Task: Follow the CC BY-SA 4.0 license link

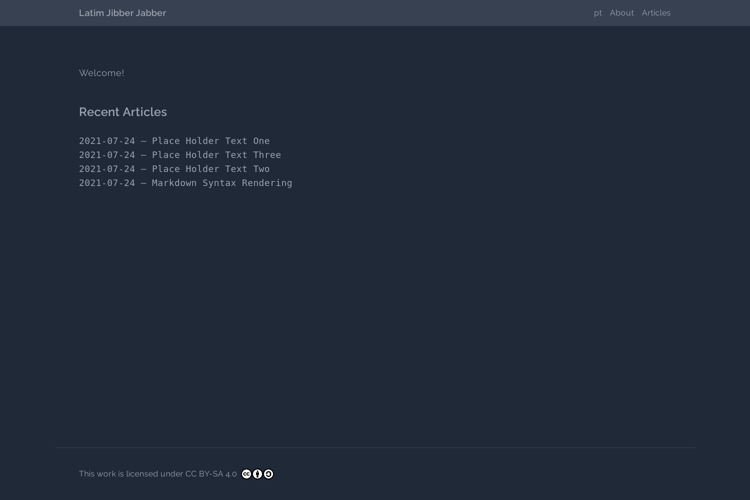Action: pos(211,474)
